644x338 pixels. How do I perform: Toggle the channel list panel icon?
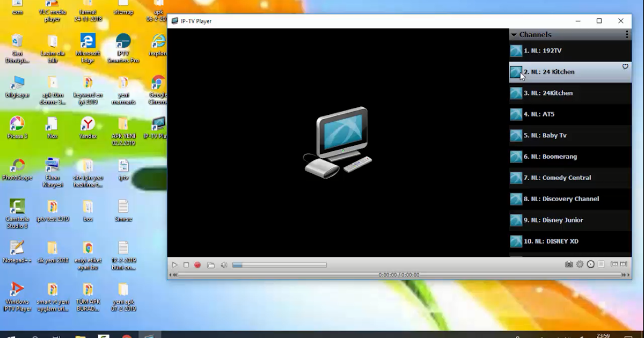pos(601,264)
